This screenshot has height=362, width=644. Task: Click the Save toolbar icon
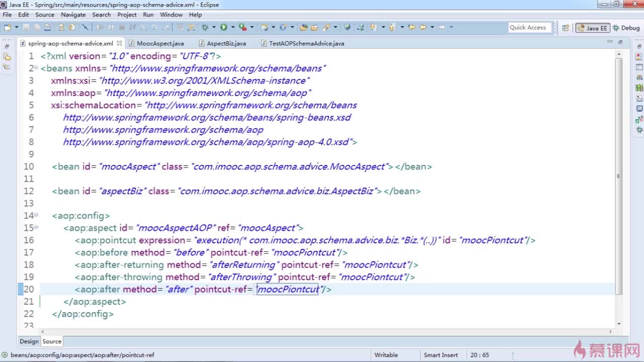click(26, 27)
